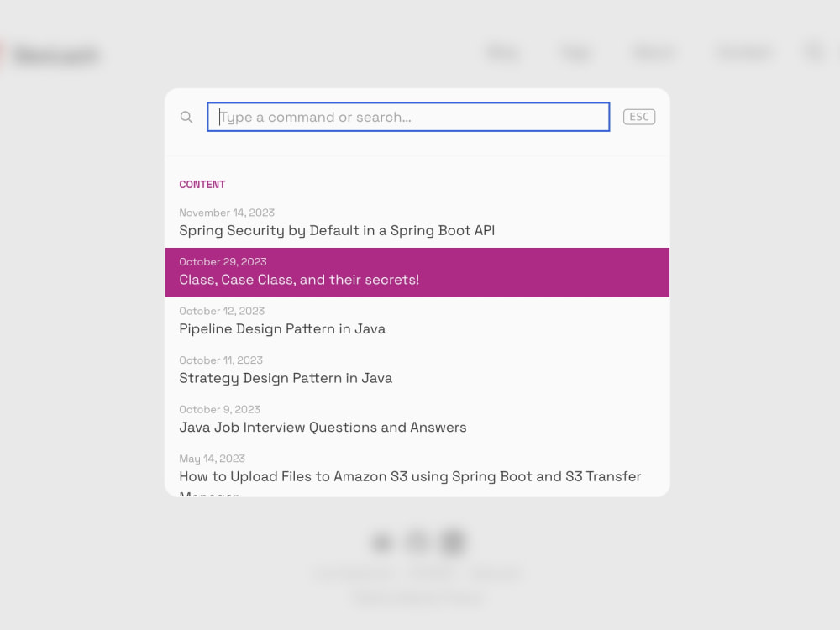
Task: Click the rightmost blurred footer social icon
Action: [x=454, y=542]
